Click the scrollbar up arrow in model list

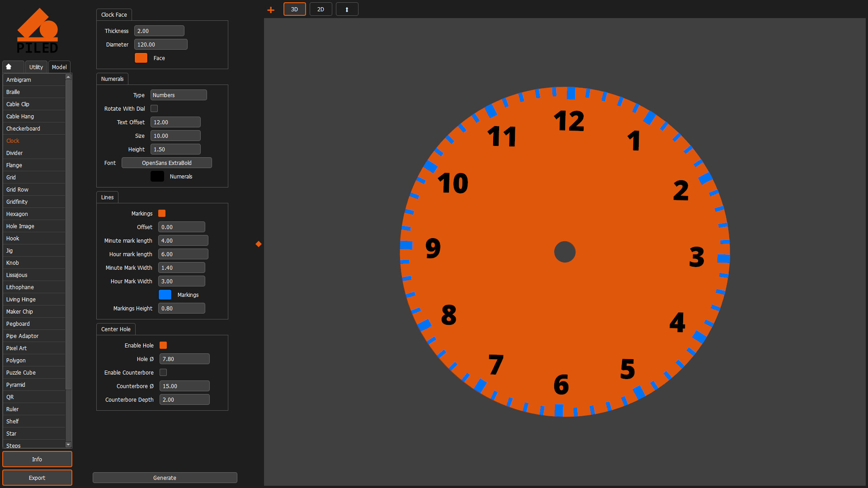click(68, 77)
